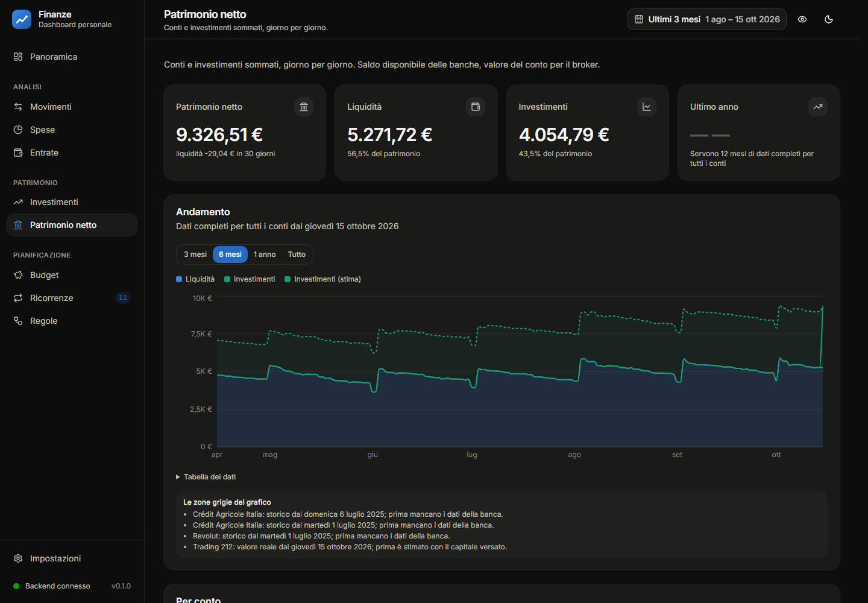This screenshot has width=868, height=603.
Task: Click the 9.326,51 € net worth value
Action: click(219, 134)
